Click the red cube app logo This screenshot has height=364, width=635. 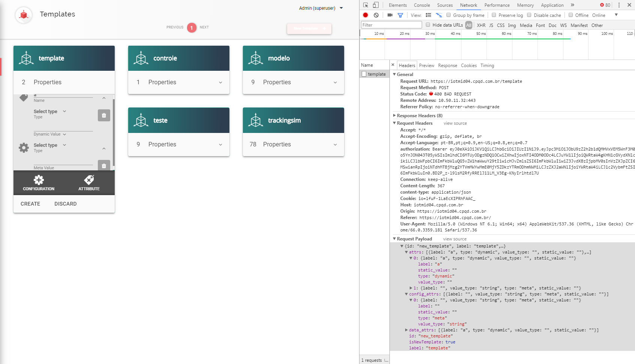[x=24, y=15]
